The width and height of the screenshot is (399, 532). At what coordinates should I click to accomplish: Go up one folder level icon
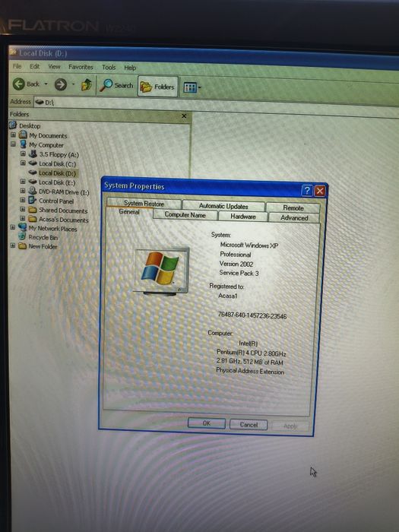pyautogui.click(x=87, y=85)
